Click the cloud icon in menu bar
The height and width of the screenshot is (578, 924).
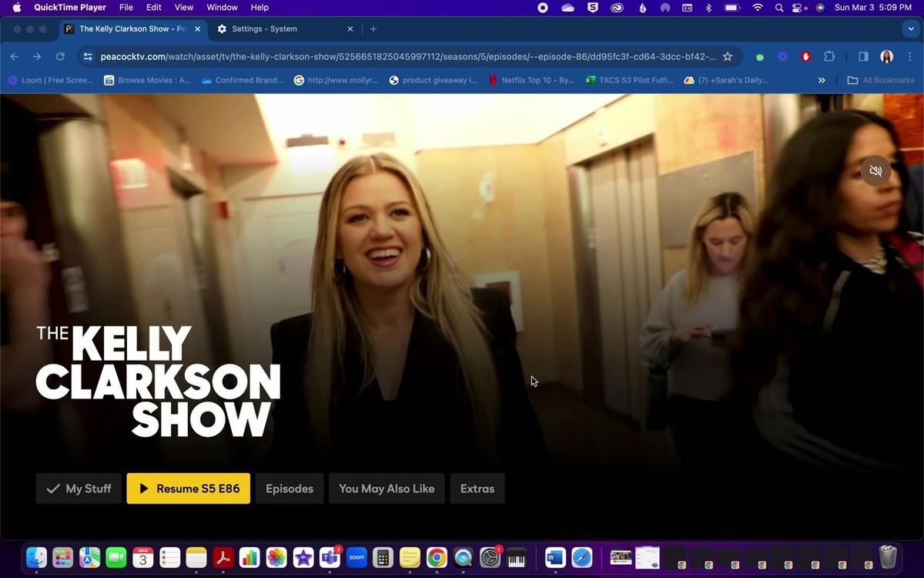(x=568, y=8)
